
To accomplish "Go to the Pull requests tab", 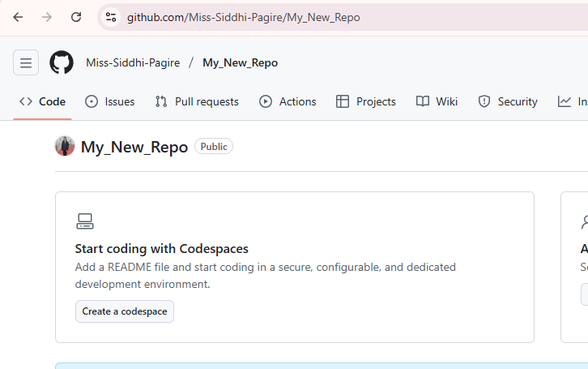I will [196, 101].
